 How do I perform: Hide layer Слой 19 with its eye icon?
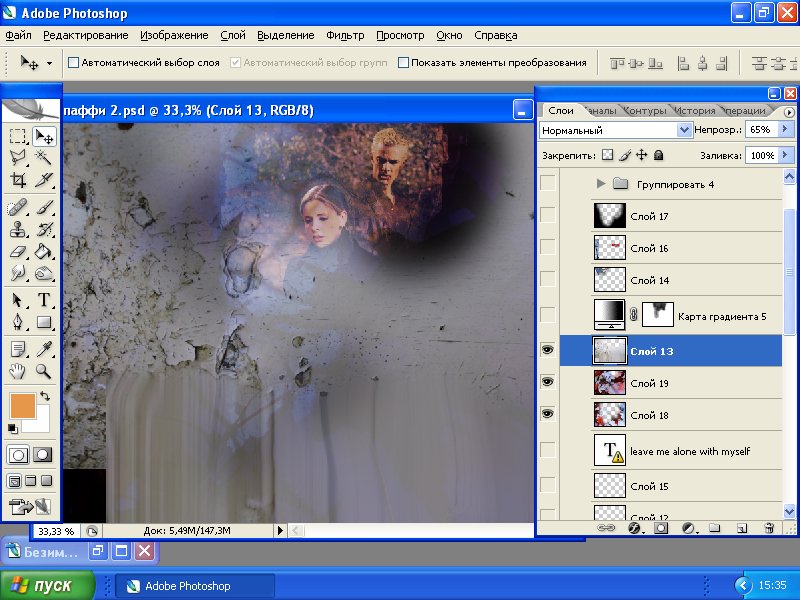pyautogui.click(x=547, y=383)
